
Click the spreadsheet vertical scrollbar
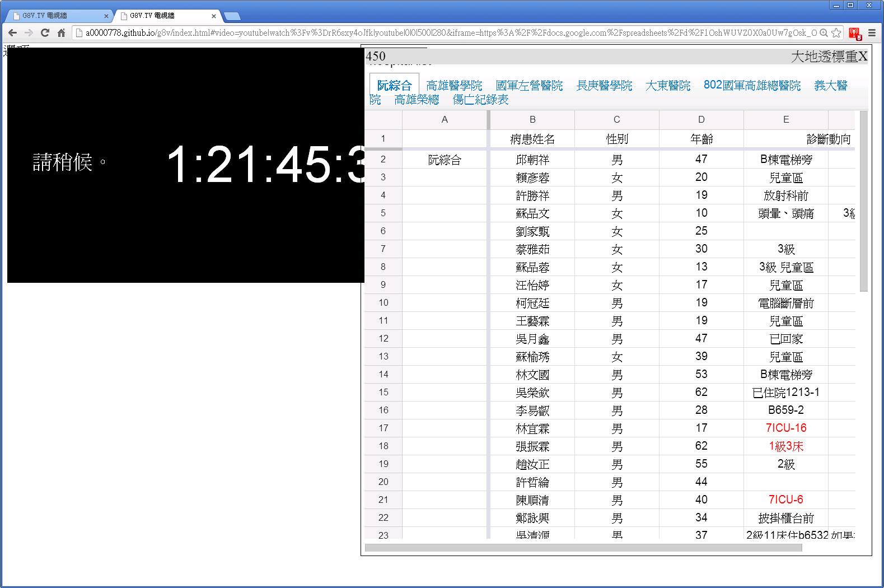click(x=863, y=202)
